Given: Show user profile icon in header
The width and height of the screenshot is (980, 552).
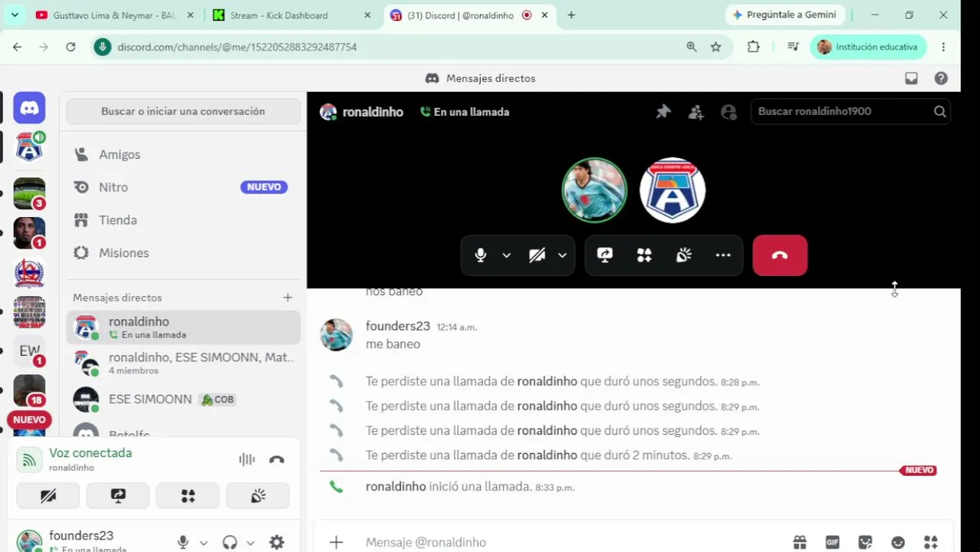Looking at the screenshot, I should click(728, 112).
